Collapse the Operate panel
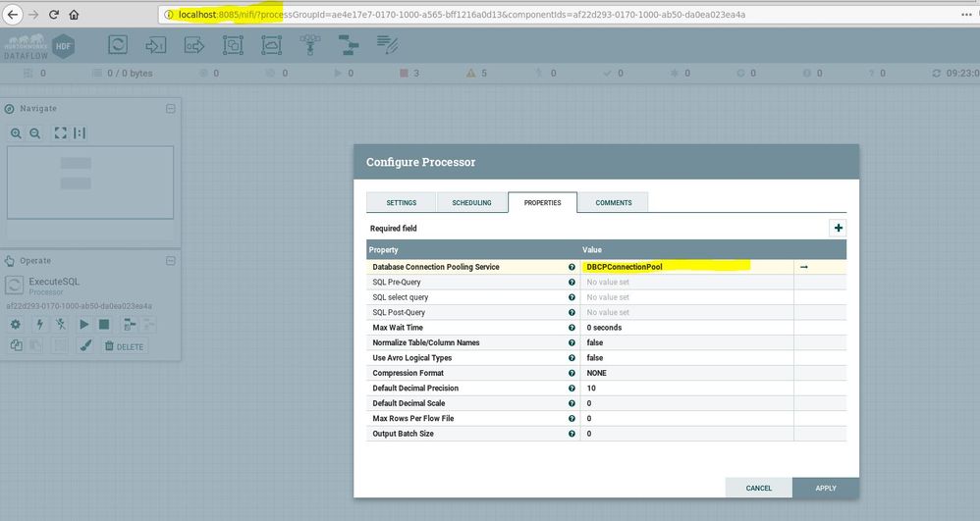Image resolution: width=980 pixels, height=521 pixels. coord(171,261)
